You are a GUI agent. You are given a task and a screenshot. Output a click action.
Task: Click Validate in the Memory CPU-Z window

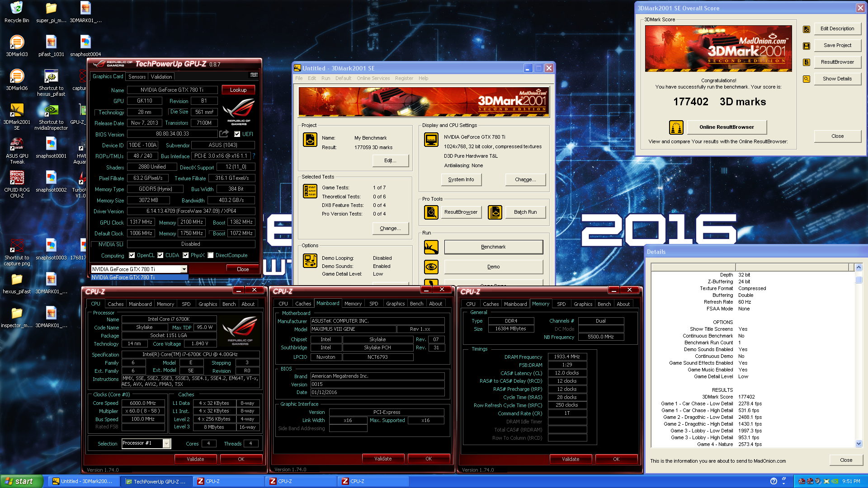pos(571,459)
